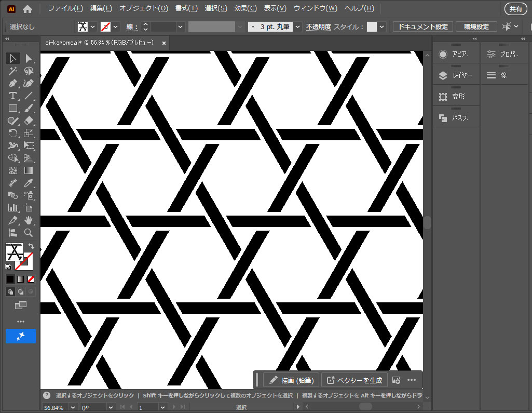Select the Eraser tool

click(x=29, y=121)
